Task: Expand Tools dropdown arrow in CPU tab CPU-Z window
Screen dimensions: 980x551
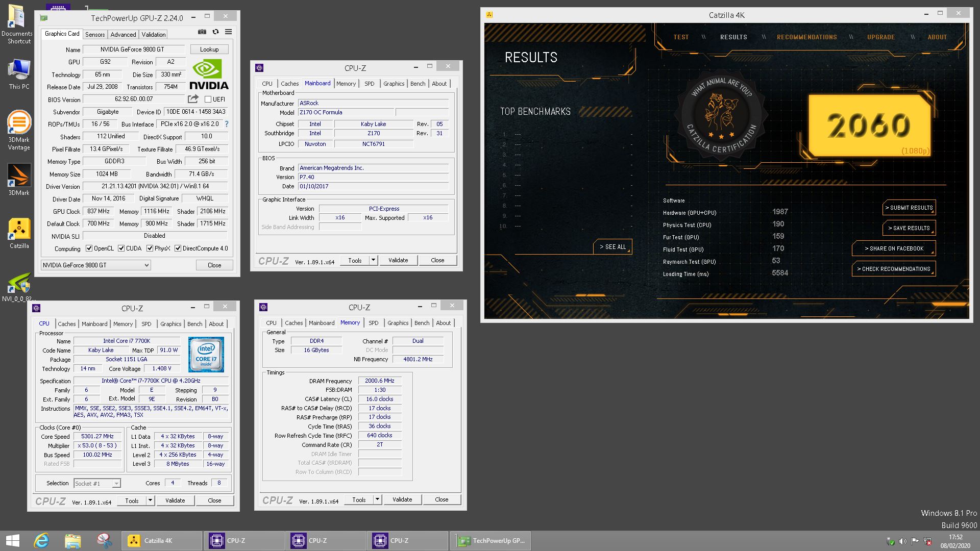Action: [x=150, y=500]
